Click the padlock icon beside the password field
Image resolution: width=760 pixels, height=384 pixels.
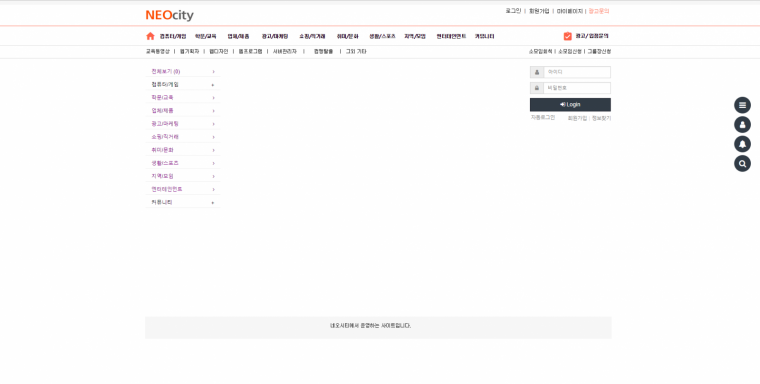(x=537, y=88)
